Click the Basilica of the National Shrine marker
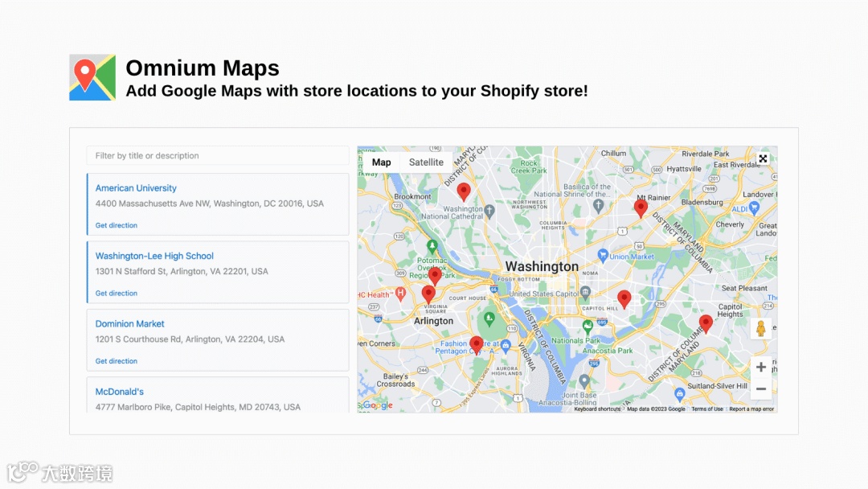 599,205
